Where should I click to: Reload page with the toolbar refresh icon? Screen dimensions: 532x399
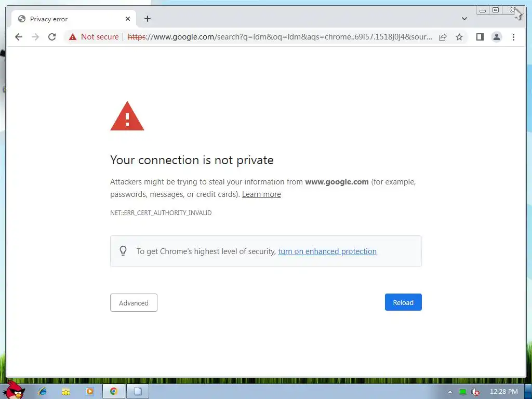point(52,37)
